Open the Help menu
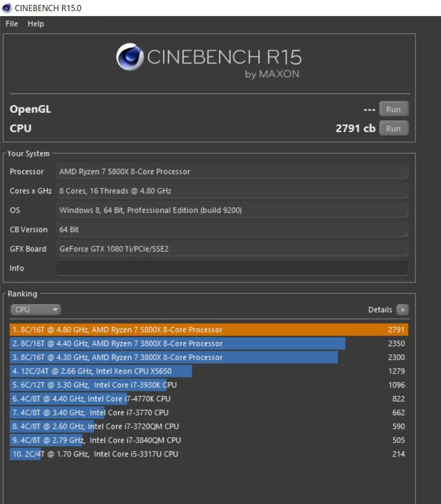Viewport: 441px width, 504px height. pos(36,24)
